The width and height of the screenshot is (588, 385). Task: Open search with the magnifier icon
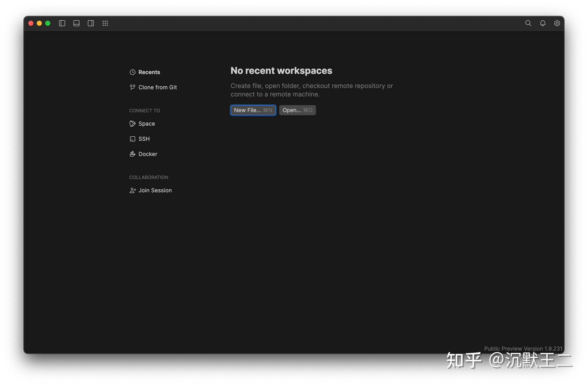(x=528, y=23)
